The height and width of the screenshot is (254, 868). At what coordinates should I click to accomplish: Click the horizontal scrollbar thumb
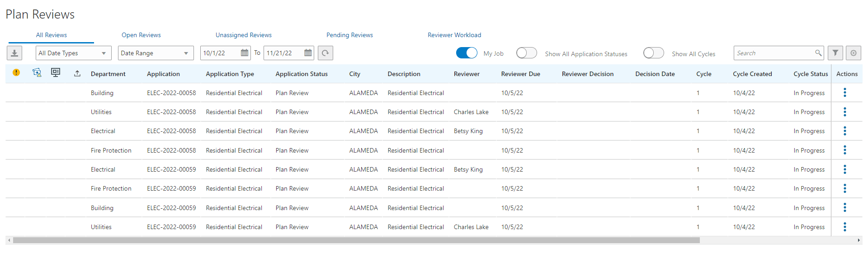coord(356,240)
